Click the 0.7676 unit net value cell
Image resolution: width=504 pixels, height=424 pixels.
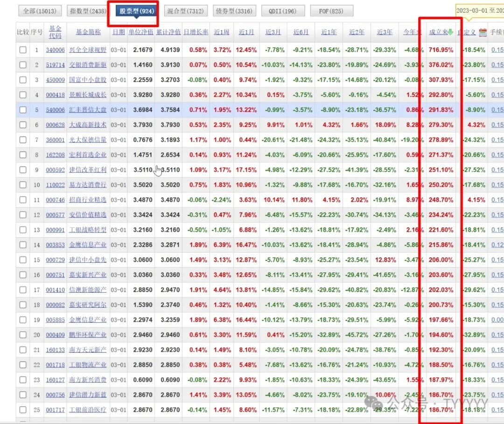click(x=143, y=140)
